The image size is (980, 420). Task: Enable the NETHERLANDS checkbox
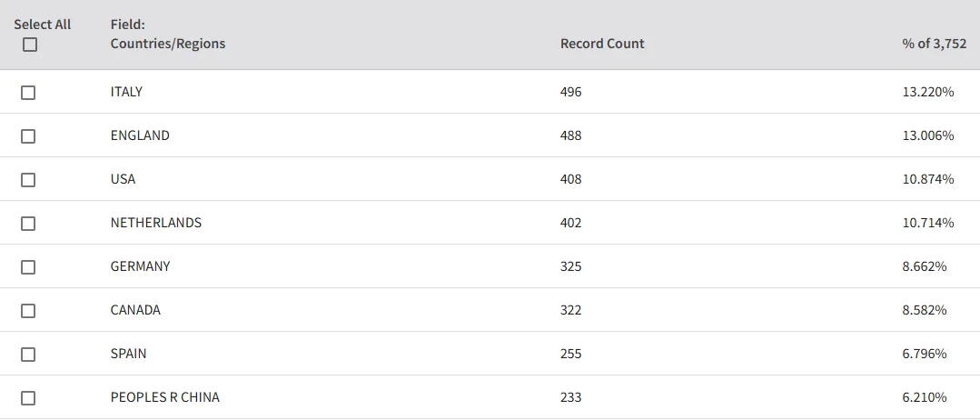coord(28,224)
